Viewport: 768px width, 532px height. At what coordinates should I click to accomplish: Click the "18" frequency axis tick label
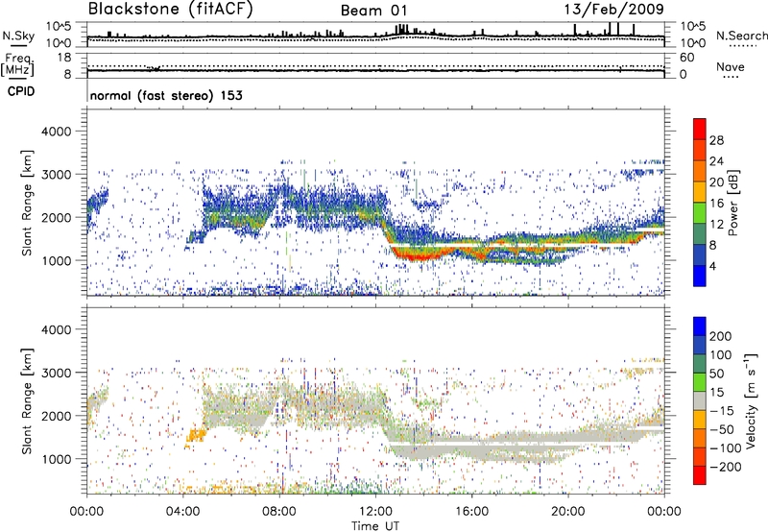pyautogui.click(x=64, y=58)
